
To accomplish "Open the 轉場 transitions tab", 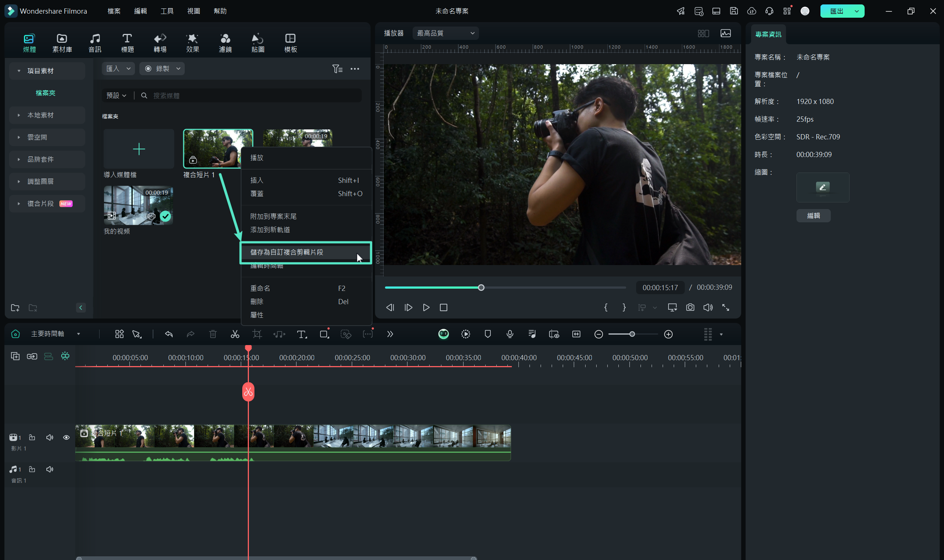I will (x=160, y=43).
